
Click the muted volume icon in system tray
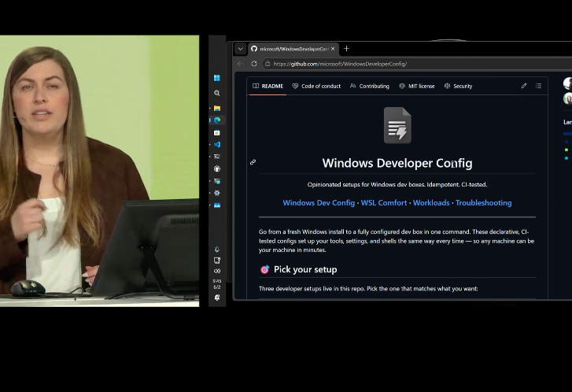tap(217, 271)
